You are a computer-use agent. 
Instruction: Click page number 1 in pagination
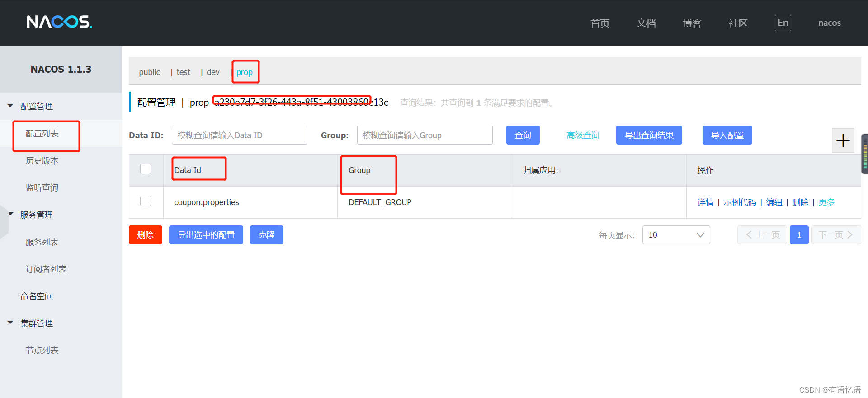[799, 235]
